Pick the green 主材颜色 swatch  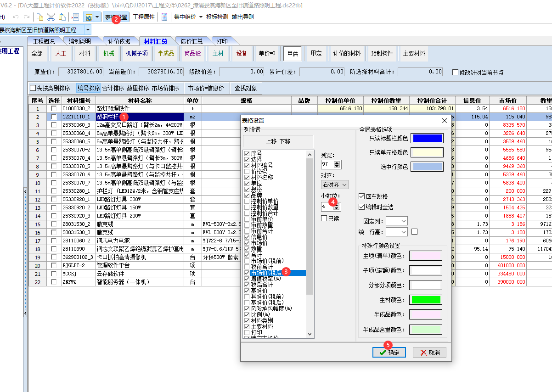426,300
